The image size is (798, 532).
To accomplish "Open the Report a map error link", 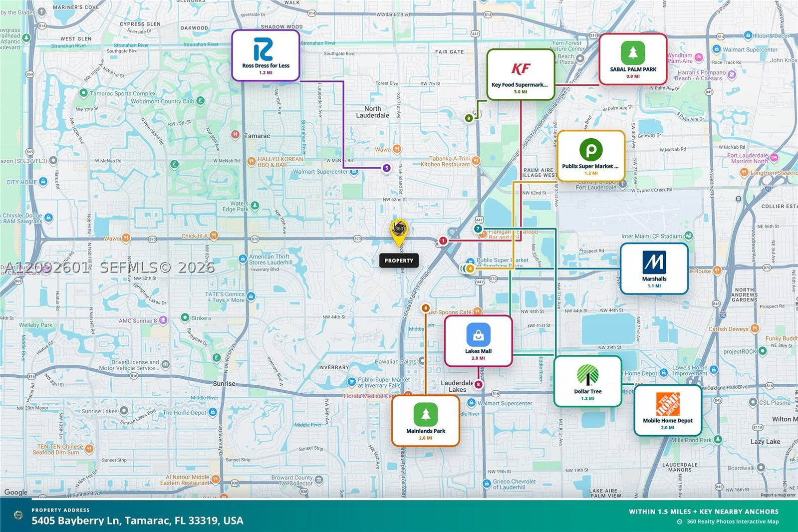I will (778, 495).
